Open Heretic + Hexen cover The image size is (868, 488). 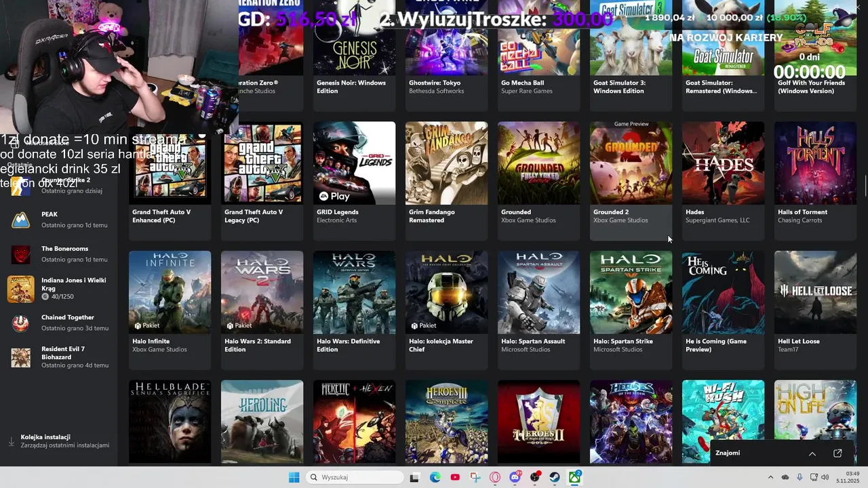click(x=354, y=422)
